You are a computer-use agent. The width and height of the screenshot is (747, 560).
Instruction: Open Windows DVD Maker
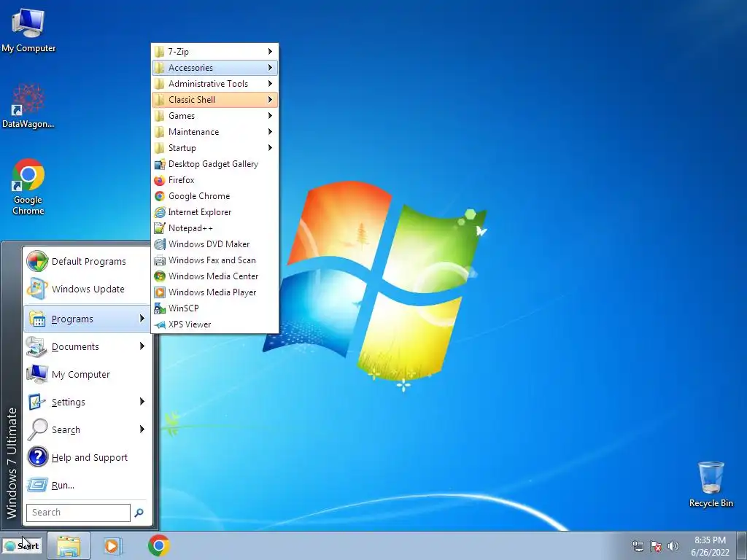pyautogui.click(x=215, y=244)
